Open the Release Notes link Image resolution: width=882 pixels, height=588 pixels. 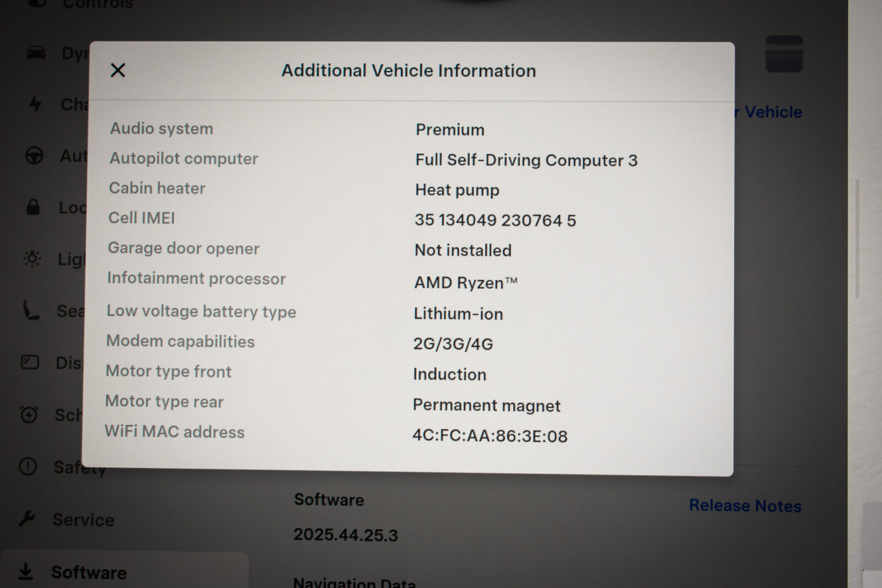click(745, 505)
